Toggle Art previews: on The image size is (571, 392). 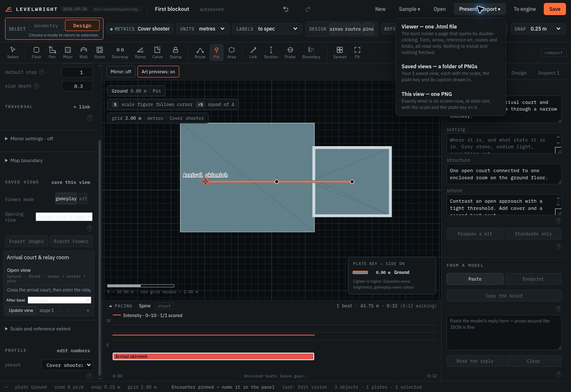tap(158, 72)
